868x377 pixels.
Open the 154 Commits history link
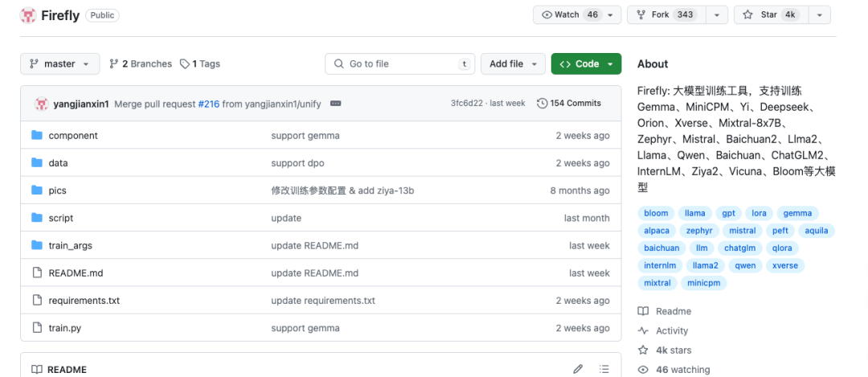pyautogui.click(x=569, y=104)
